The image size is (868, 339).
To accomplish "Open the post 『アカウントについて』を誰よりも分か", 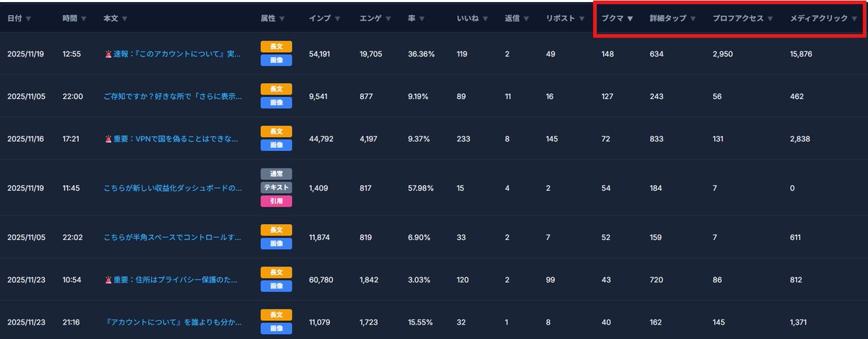I will point(173,322).
